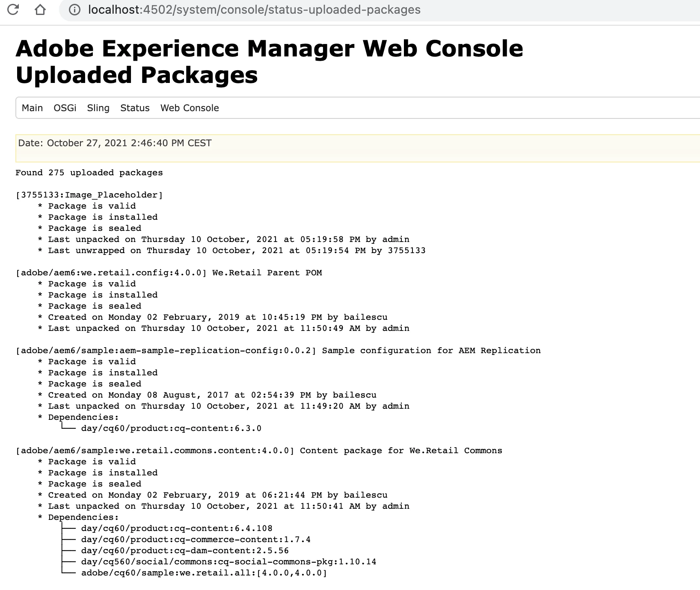Screen dimensions: 700x590
Task: Click the we.retail.config:4.0.0 package heading
Action: 169,273
